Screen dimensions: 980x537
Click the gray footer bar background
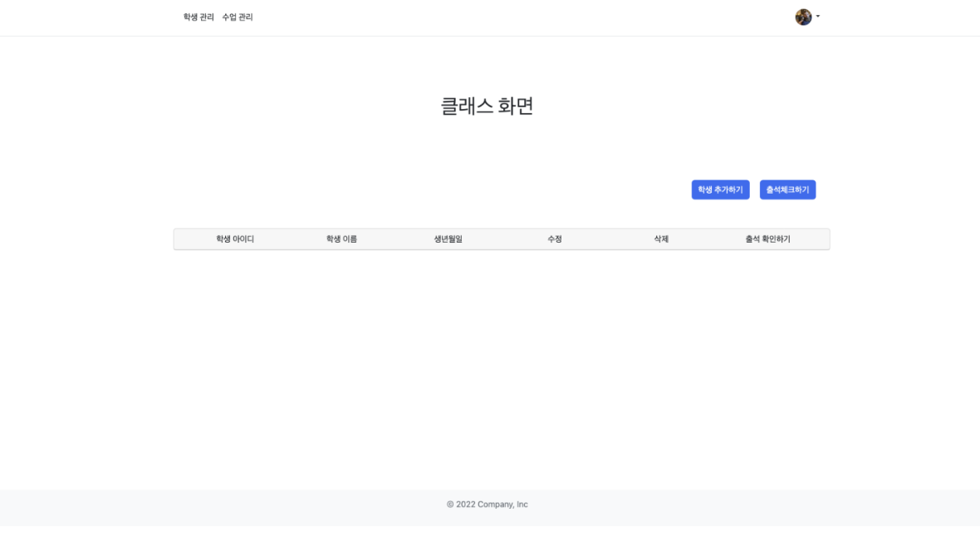pyautogui.click(x=249, y=507)
